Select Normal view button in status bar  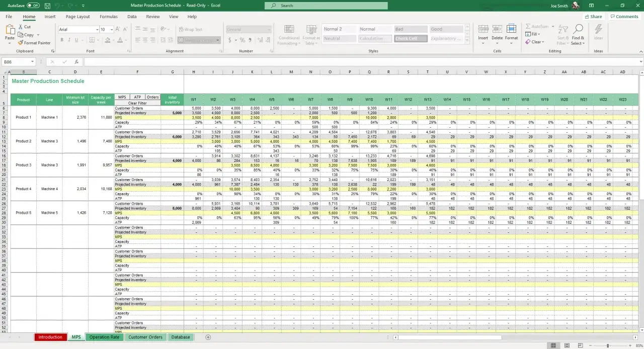point(553,345)
